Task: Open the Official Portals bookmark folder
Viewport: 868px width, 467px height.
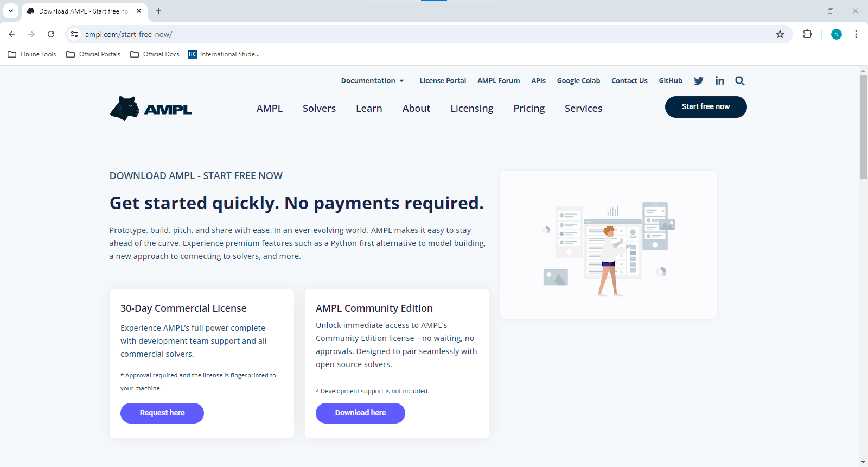Action: 93,54
